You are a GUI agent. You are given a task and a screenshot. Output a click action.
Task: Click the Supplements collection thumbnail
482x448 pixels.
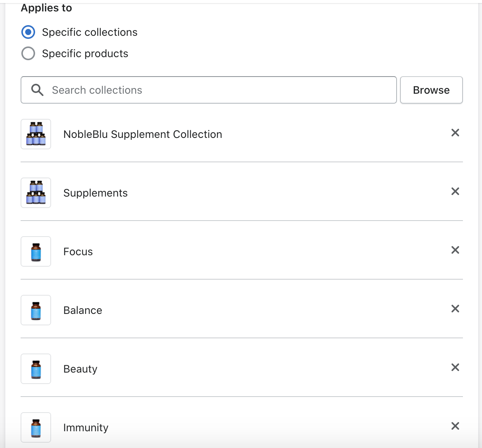36,193
